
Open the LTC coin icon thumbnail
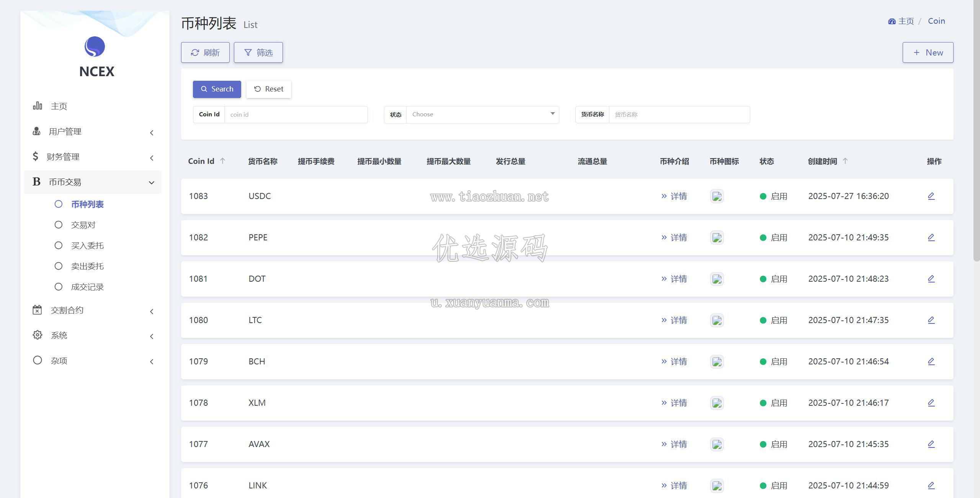pos(717,320)
